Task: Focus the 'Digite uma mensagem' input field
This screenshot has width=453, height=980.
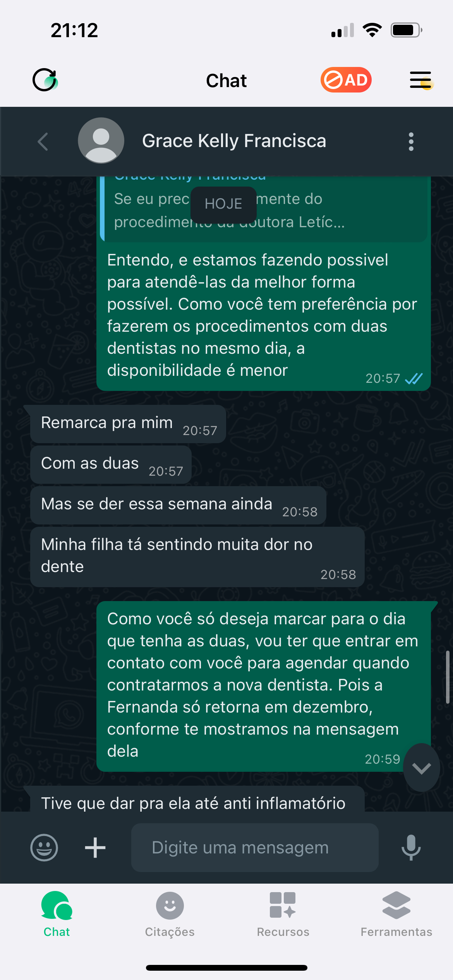Action: point(255,847)
